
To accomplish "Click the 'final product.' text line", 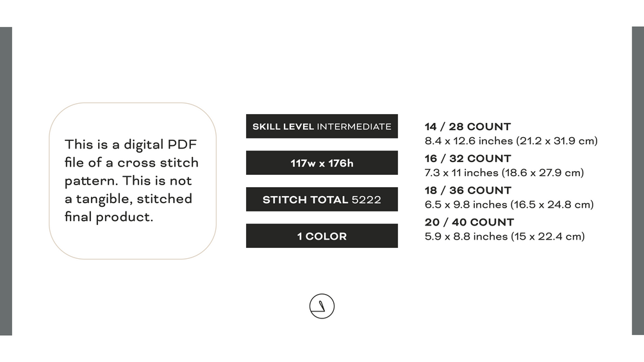I will [109, 217].
